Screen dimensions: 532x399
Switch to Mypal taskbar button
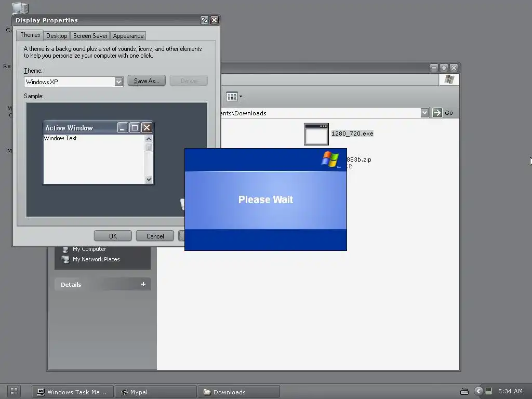156,392
